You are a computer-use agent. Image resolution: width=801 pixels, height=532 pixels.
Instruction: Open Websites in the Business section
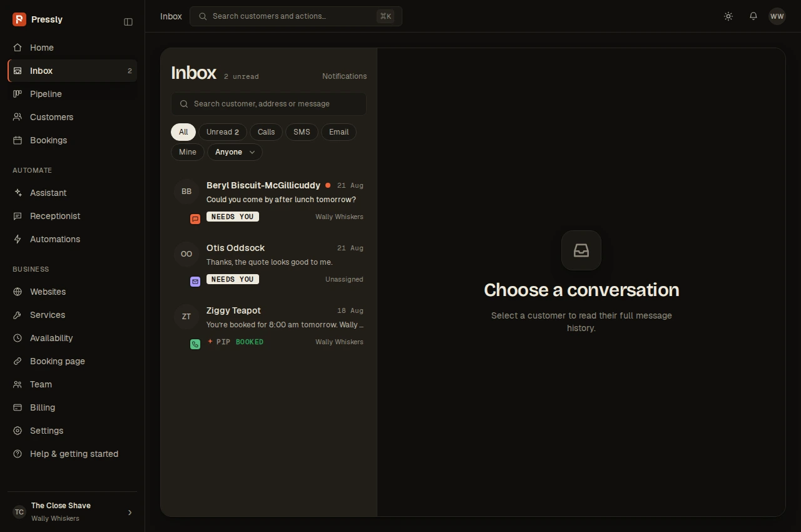click(x=73, y=292)
